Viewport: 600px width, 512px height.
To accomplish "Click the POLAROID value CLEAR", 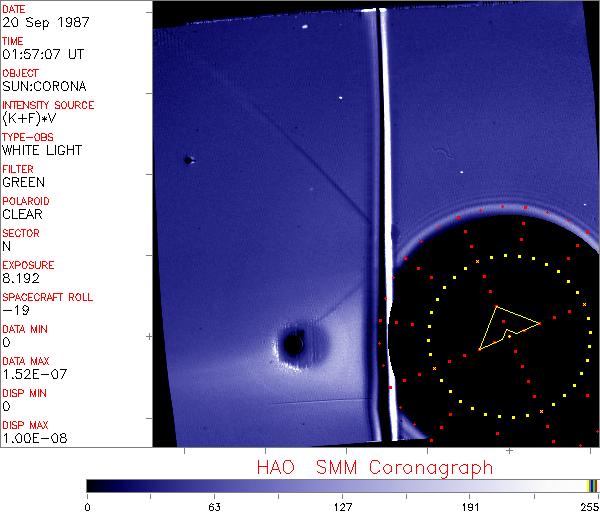I will pyautogui.click(x=22, y=214).
